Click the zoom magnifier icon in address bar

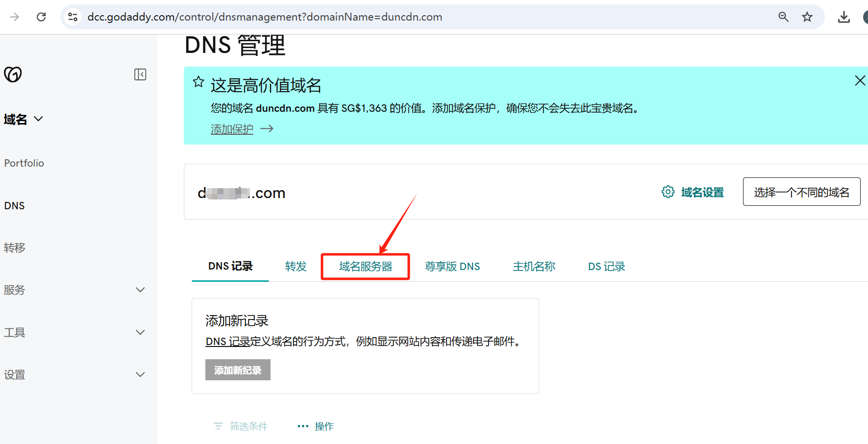coord(783,17)
